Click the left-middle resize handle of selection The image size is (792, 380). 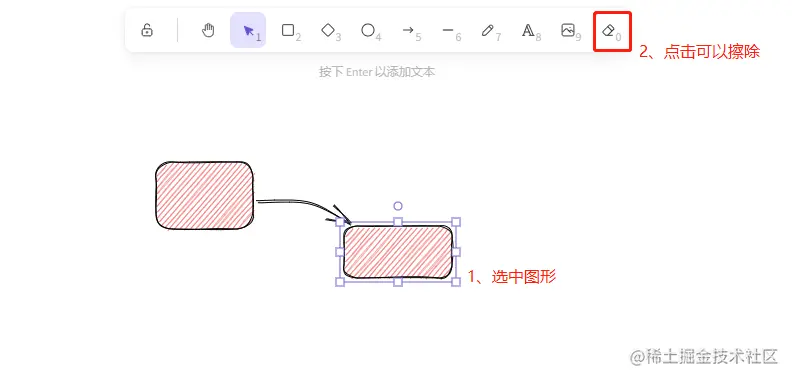click(x=340, y=252)
